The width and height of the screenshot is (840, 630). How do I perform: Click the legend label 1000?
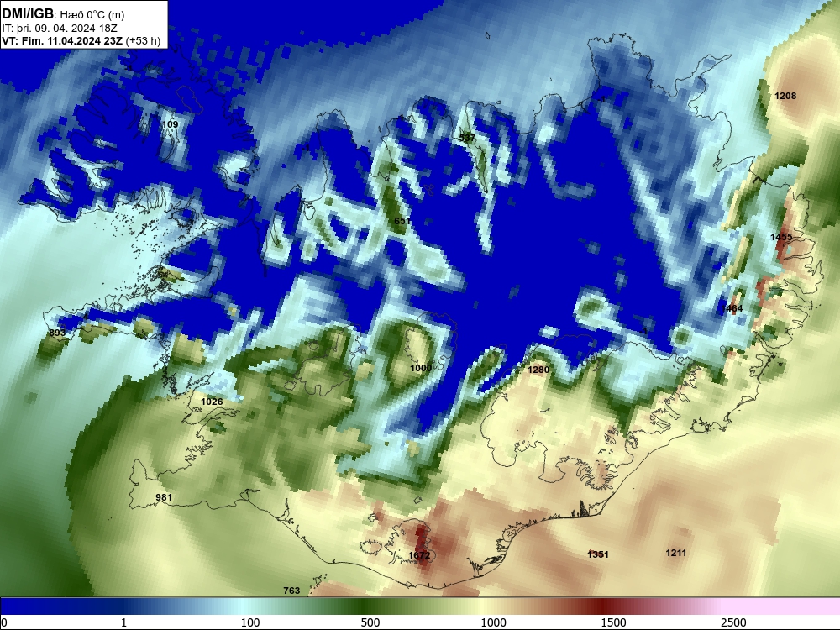point(493,622)
